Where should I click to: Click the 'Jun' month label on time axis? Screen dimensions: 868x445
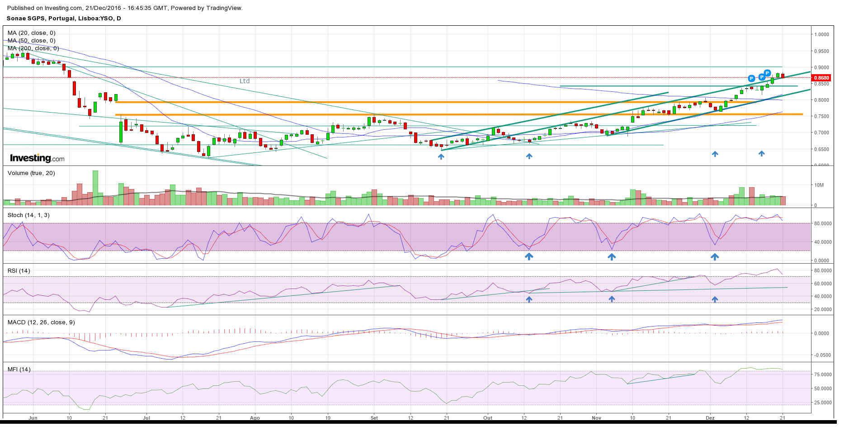(x=33, y=418)
